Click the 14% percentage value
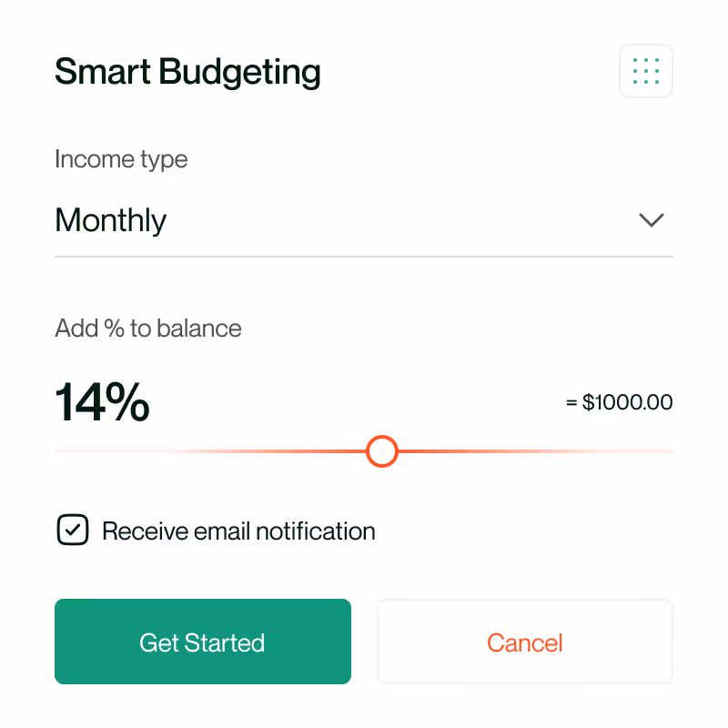Screen dimensions: 728x728 pyautogui.click(x=102, y=401)
